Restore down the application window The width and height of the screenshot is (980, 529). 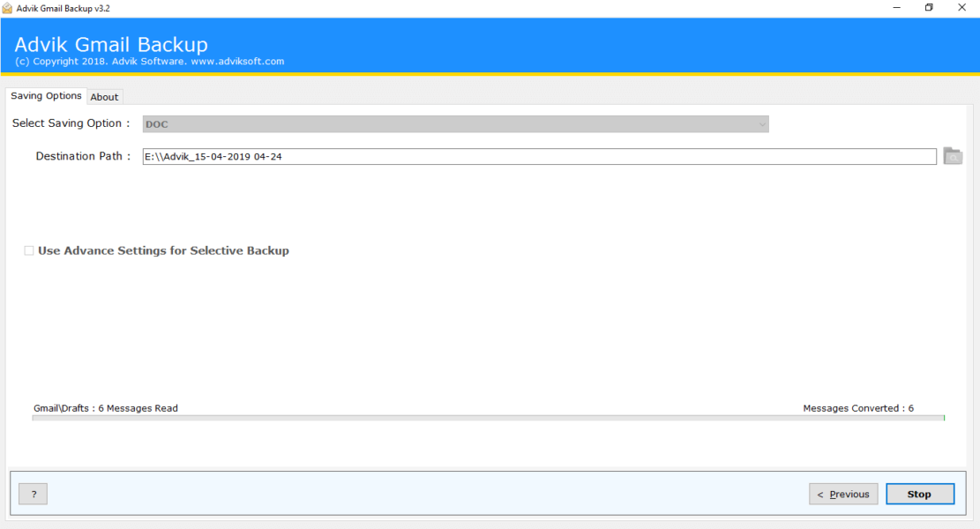929,8
